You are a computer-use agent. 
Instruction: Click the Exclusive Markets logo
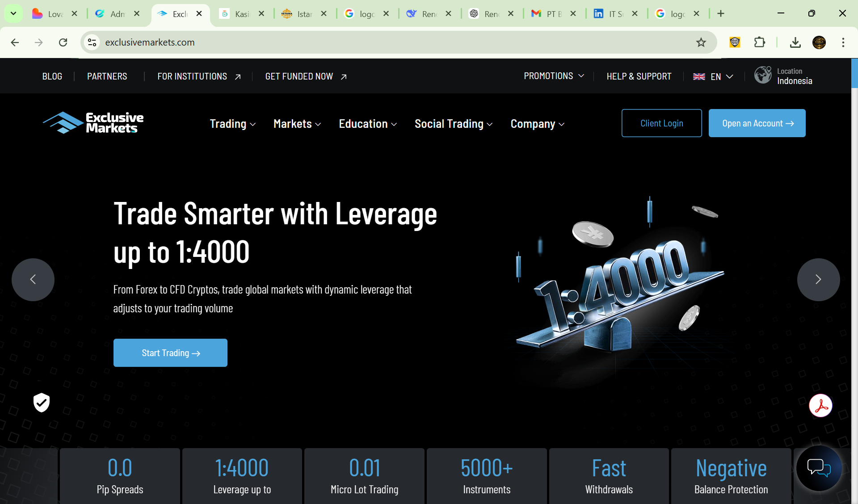[93, 123]
